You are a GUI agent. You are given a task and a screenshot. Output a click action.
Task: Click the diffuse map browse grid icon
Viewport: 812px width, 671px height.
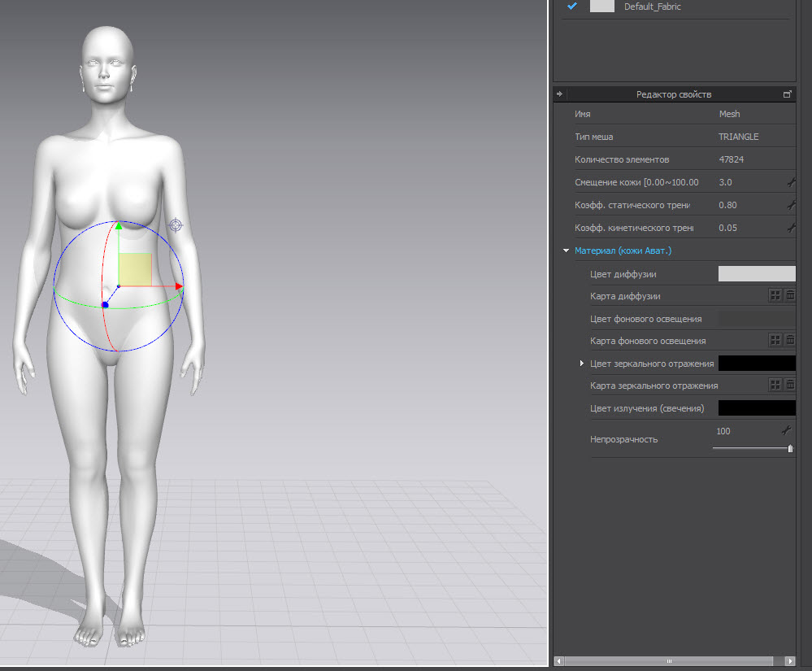775,296
